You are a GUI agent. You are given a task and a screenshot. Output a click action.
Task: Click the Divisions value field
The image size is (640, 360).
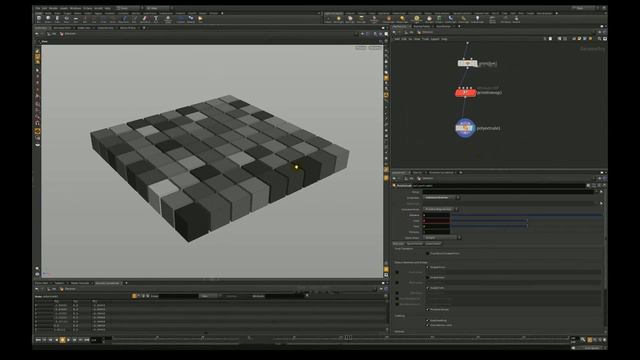pos(436,232)
